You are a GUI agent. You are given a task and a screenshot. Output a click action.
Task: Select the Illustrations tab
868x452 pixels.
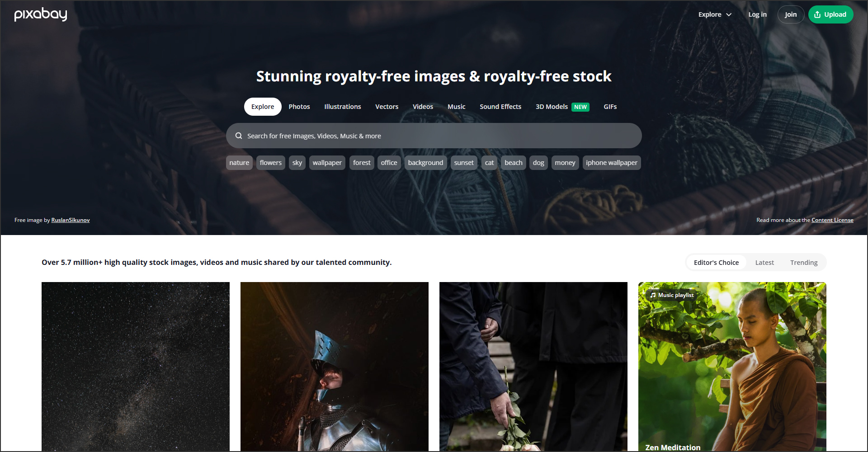(343, 107)
